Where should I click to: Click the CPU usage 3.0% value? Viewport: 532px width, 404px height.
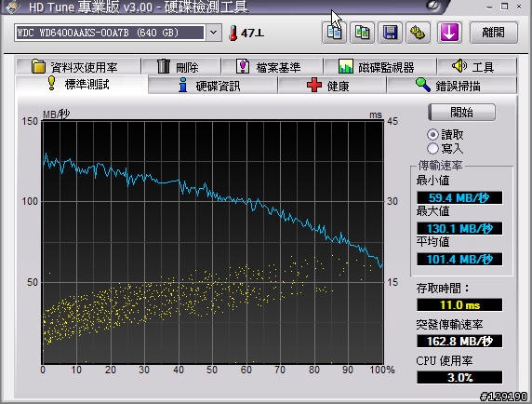click(459, 377)
